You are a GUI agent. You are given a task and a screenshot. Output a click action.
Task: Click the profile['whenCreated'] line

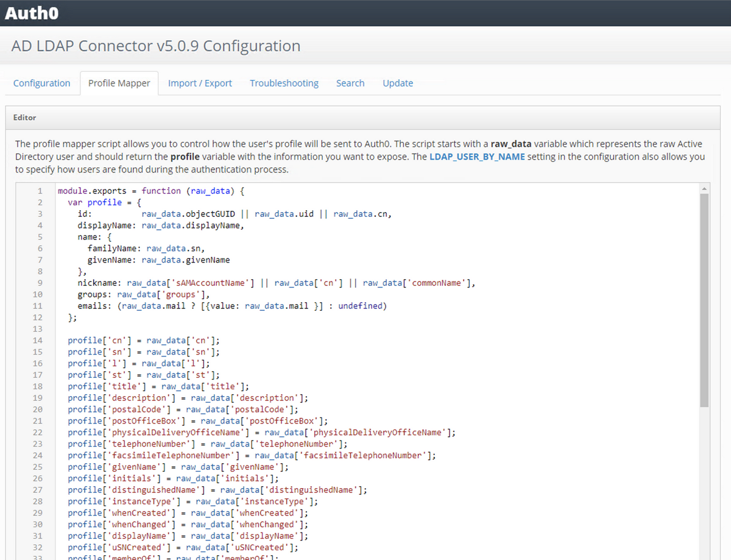(x=188, y=513)
